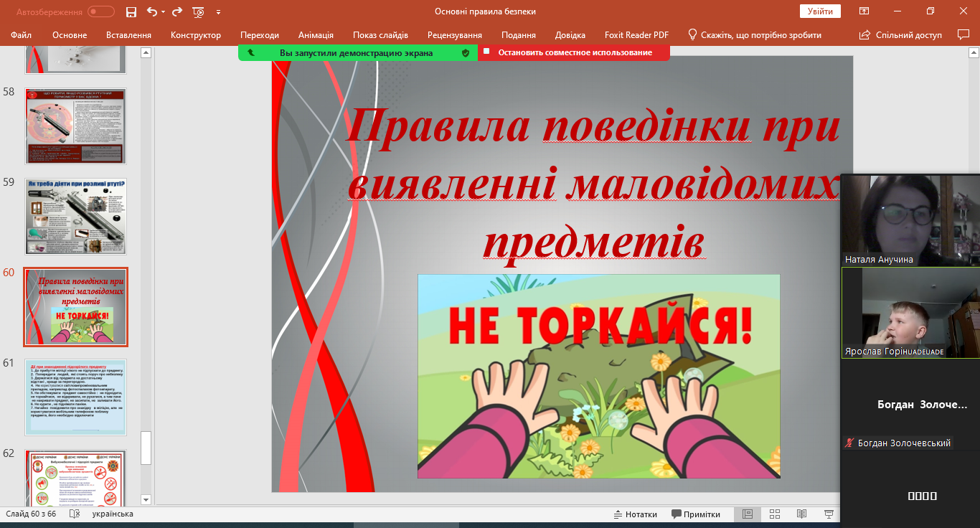Viewport: 980px width, 528px height.
Task: Open the Анімація ribbon tab
Action: 316,34
